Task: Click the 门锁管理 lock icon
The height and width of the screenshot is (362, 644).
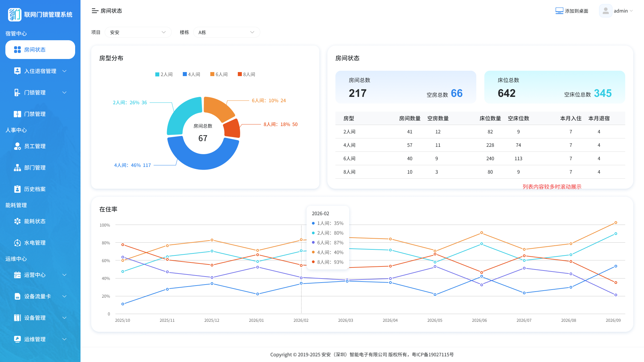Action: click(x=17, y=93)
